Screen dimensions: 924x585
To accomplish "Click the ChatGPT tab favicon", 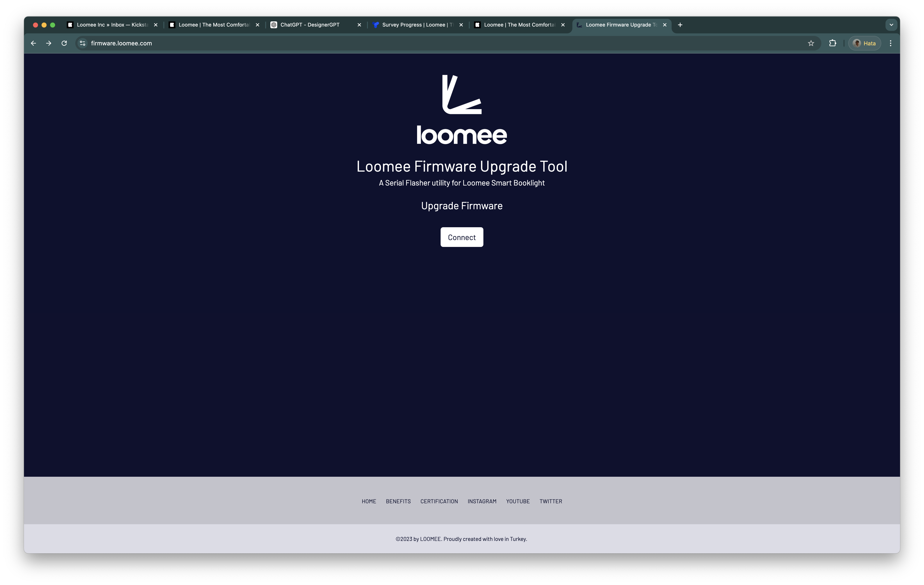I will coord(274,25).
